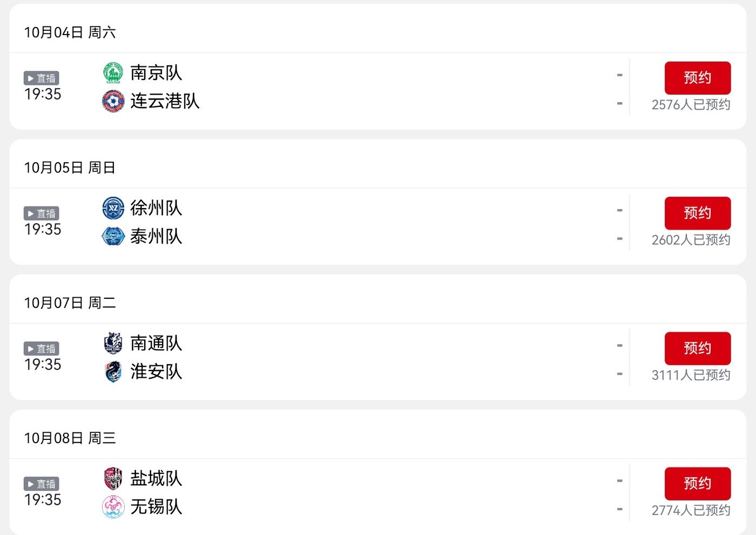Select the 直播 tag for 南通队 game
This screenshot has height=535, width=756.
click(x=42, y=349)
